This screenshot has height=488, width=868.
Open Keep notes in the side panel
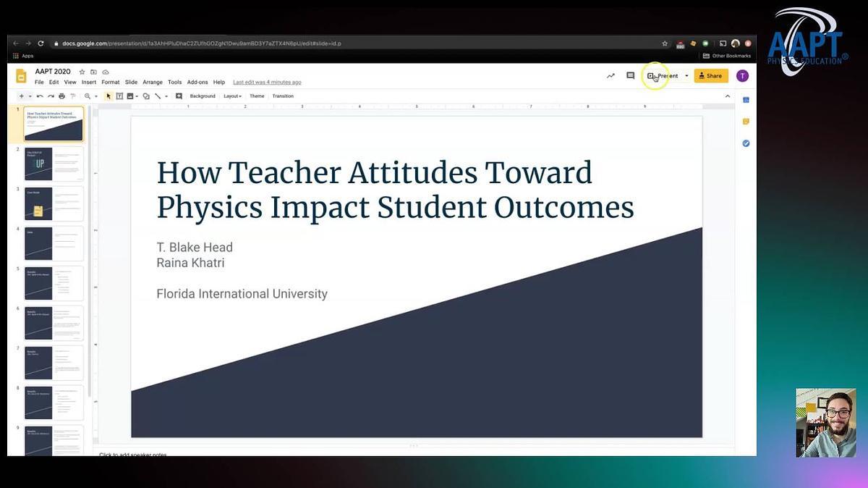pyautogui.click(x=746, y=122)
